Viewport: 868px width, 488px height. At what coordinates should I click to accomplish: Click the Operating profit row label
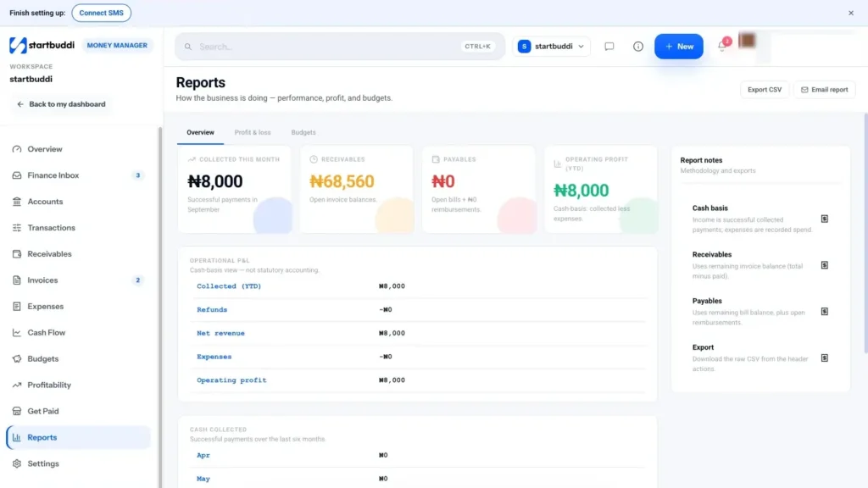(231, 380)
